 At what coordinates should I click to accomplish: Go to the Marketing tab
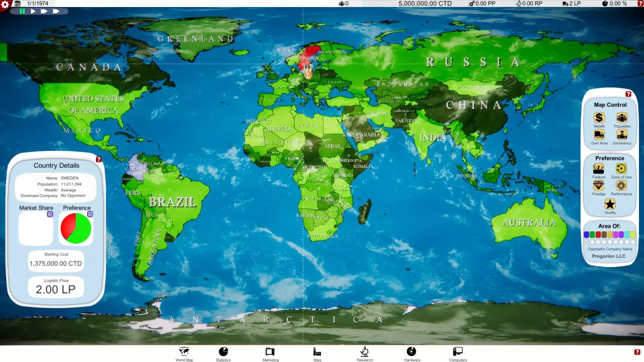click(270, 353)
